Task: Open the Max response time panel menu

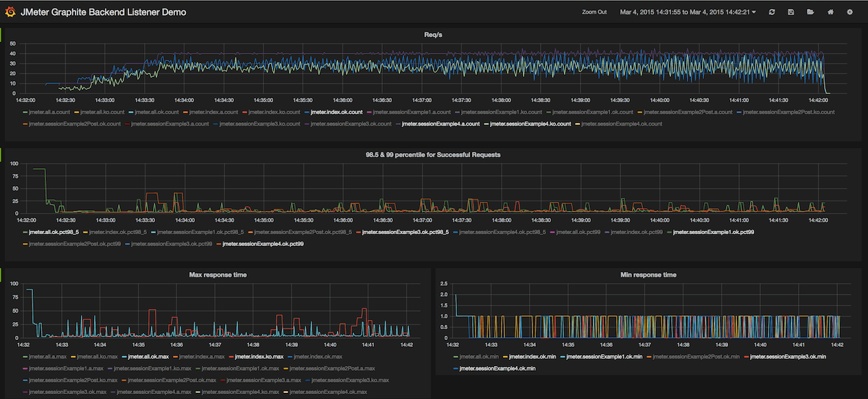Action: point(218,274)
